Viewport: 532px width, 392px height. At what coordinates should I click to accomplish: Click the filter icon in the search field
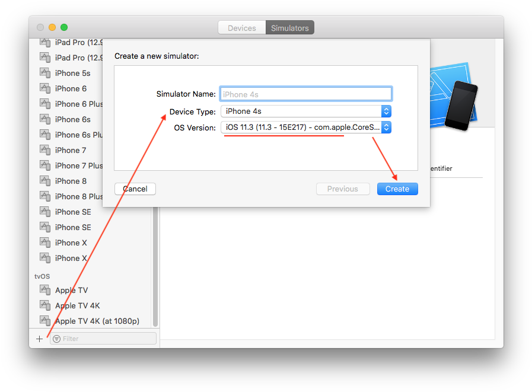[56, 338]
